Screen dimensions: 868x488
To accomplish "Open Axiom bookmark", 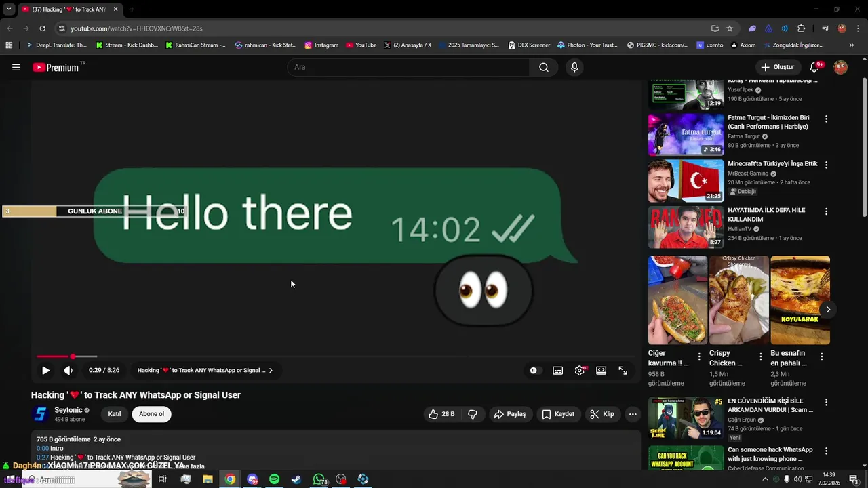I will (x=743, y=45).
